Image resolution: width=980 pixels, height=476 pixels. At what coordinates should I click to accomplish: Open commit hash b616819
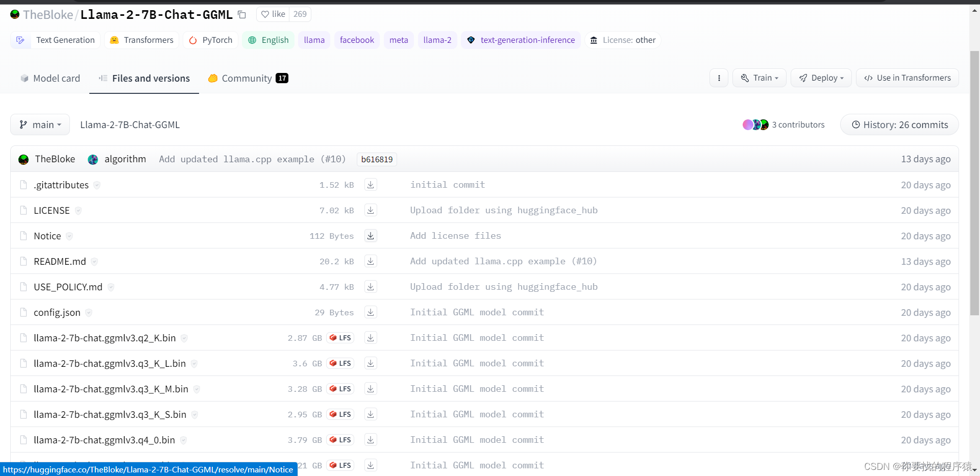(377, 159)
